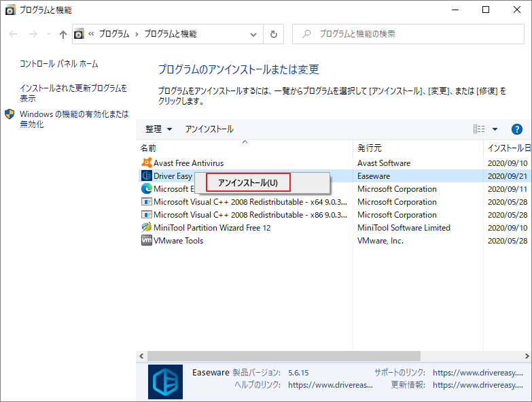
Task: Click the Avast Software publisher cell
Action: pyautogui.click(x=384, y=163)
